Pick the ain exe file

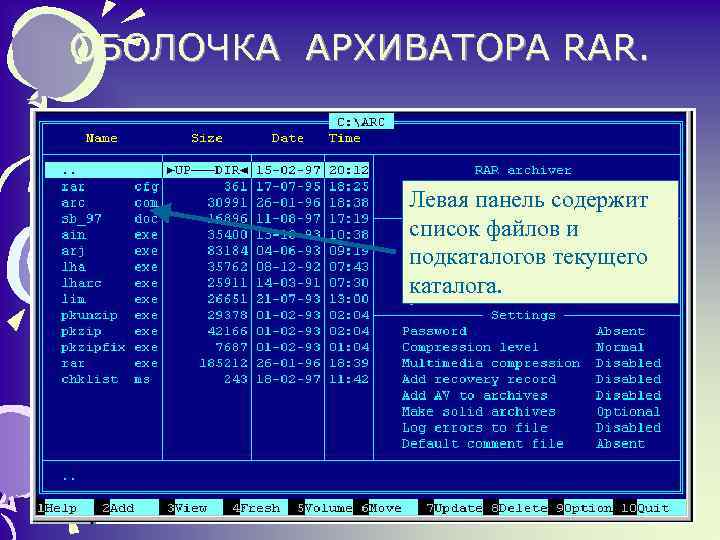coord(207,235)
